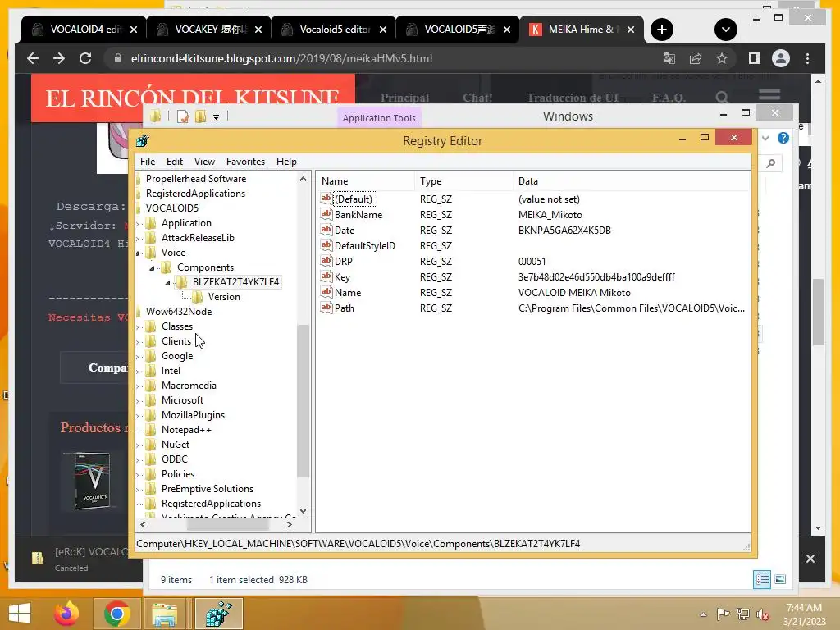Switch Explorer to details view icon
Viewport: 840px width, 630px height.
[762, 579]
